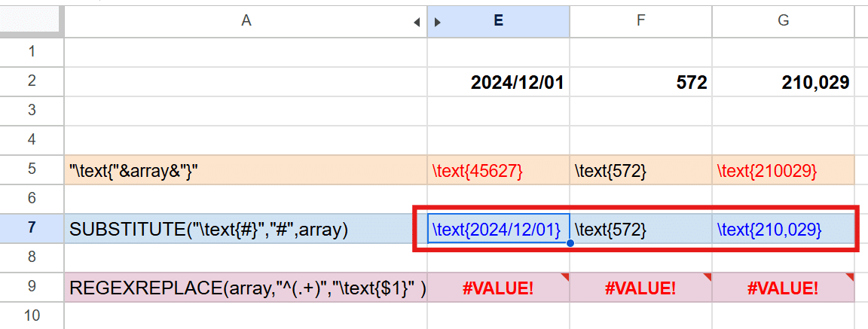Click #VALUE! error in column G
The height and width of the screenshot is (329, 868).
[783, 287]
